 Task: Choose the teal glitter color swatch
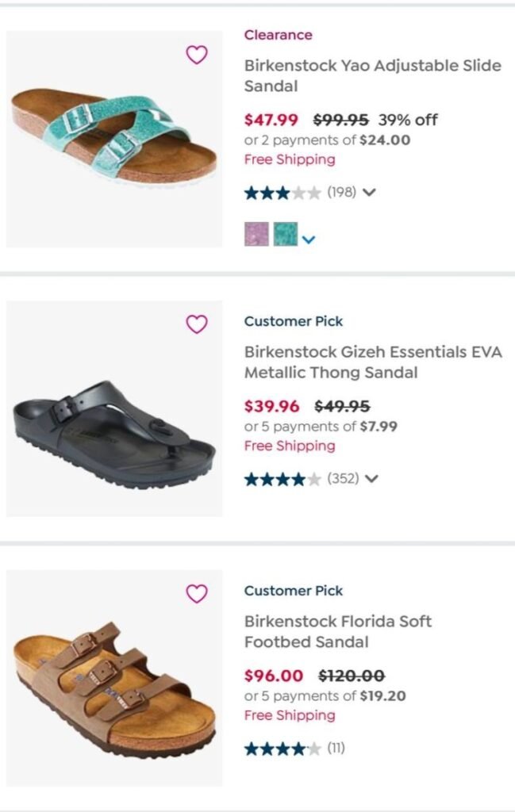tap(285, 234)
